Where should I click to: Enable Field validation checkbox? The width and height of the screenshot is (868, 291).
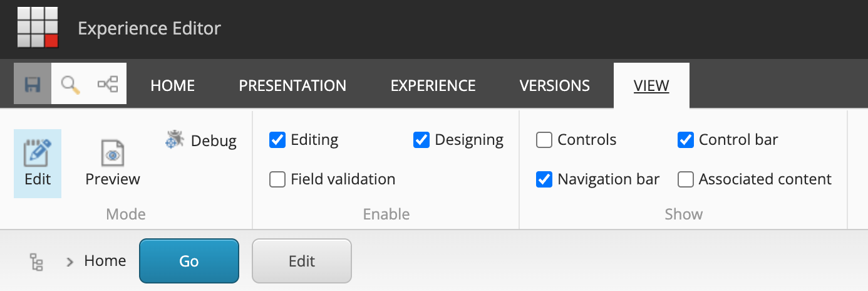(277, 179)
